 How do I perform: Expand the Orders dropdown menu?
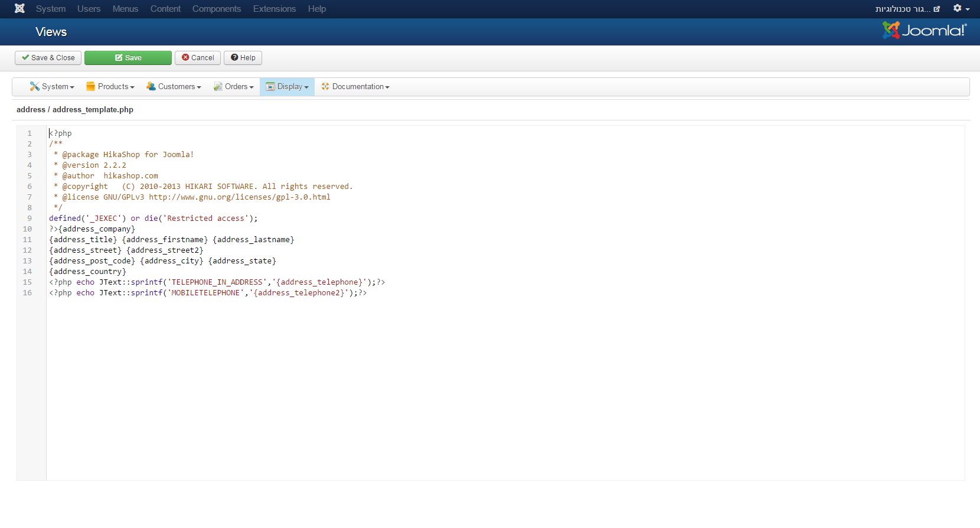coord(233,86)
